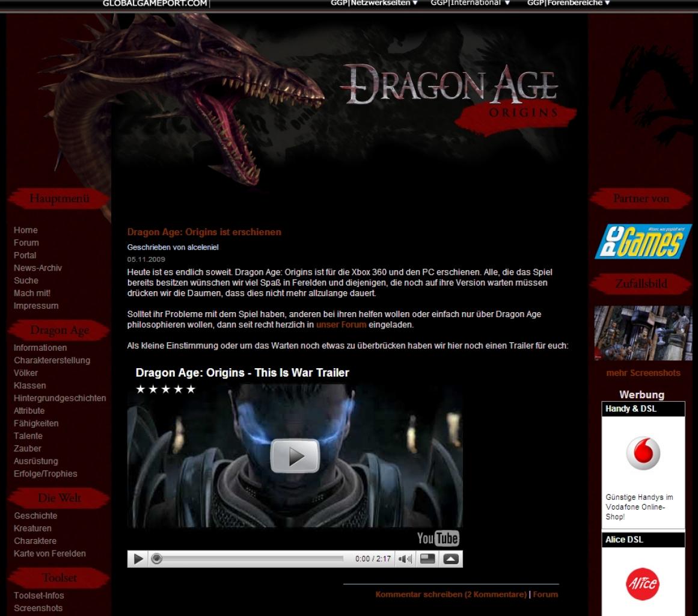Open Impressum menu item
698x616 pixels.
(x=36, y=306)
